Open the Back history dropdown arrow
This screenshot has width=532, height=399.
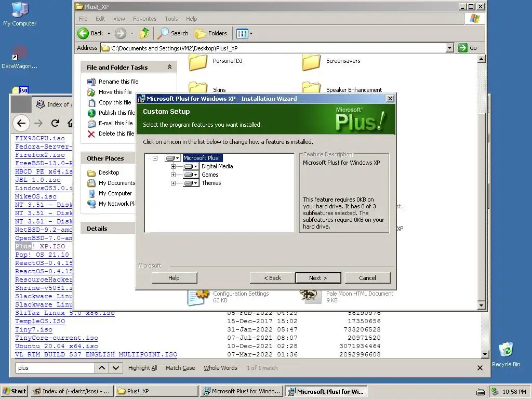(109, 33)
